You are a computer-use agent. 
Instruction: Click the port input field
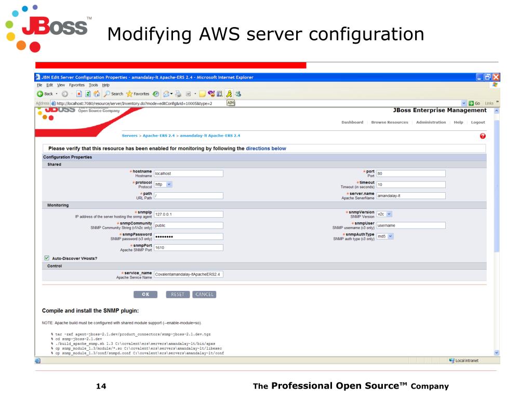411,174
